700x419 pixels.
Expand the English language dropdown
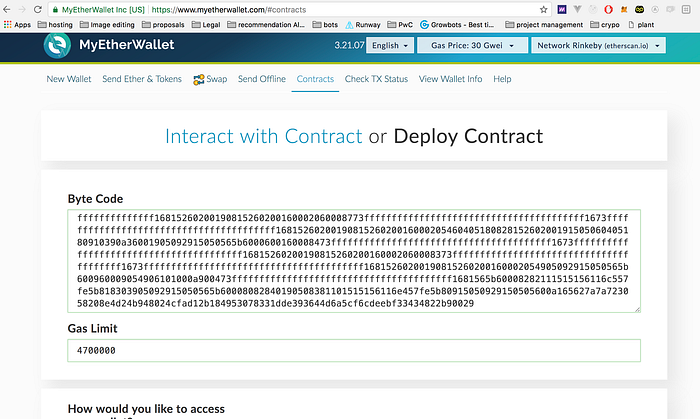tap(390, 46)
